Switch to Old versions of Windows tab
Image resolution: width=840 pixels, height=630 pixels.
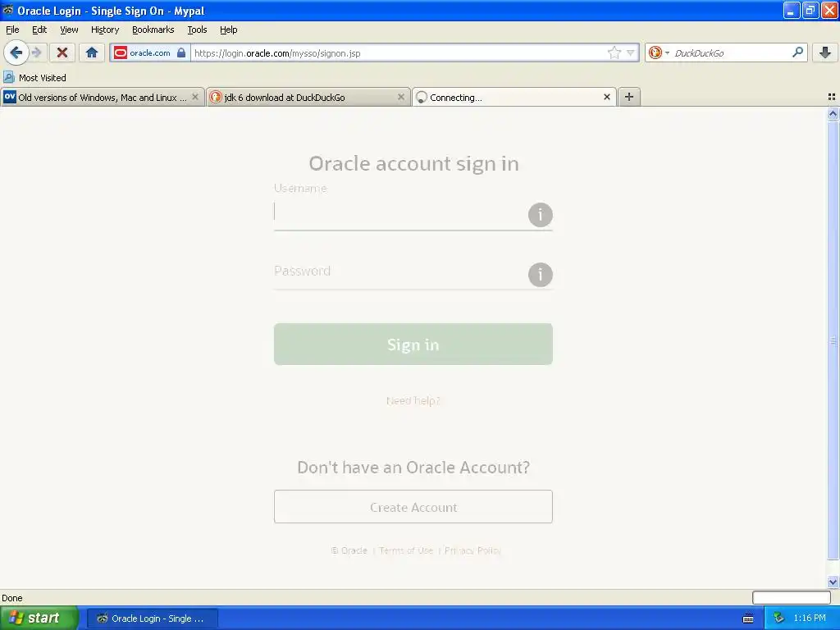(103, 97)
